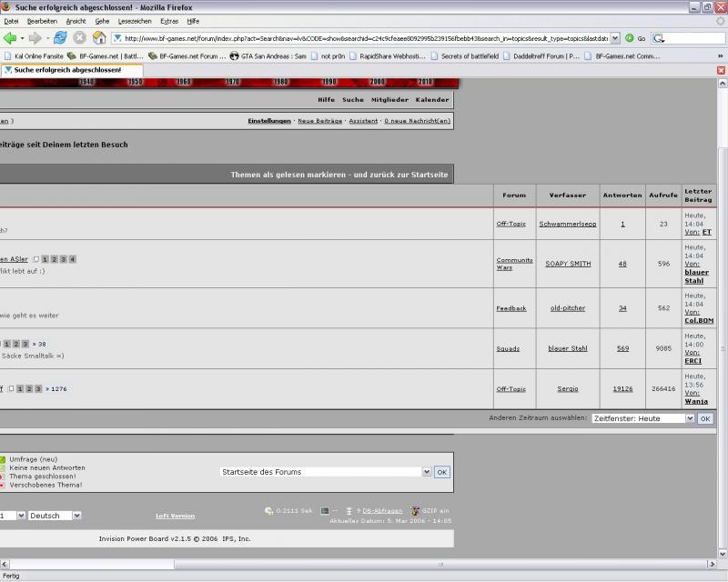Open the Extras menu
Viewport: 728px width, 582px height.
click(169, 21)
